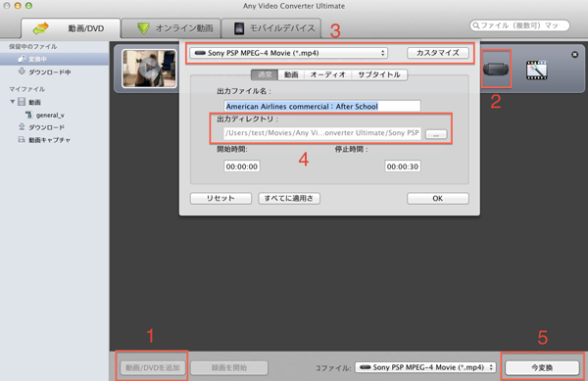Click the すべてに適用 button

[289, 198]
